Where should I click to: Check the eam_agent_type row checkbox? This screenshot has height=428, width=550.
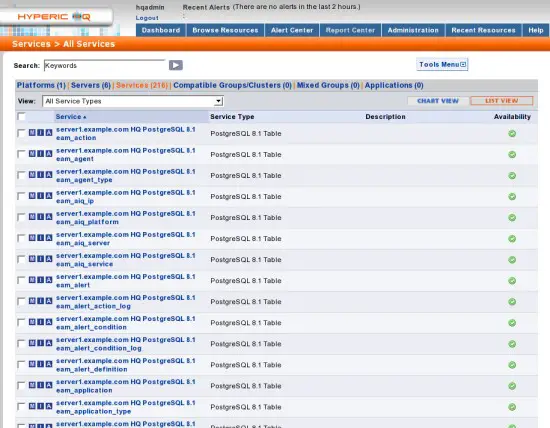[x=21, y=175]
